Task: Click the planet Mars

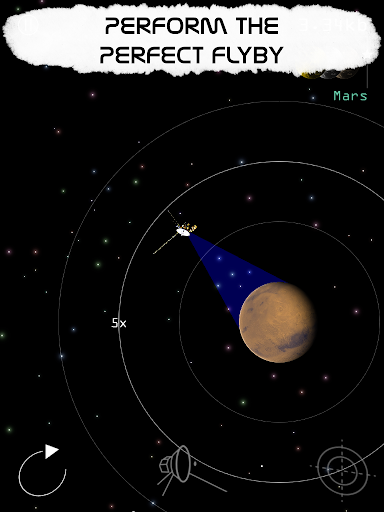Action: [277, 322]
